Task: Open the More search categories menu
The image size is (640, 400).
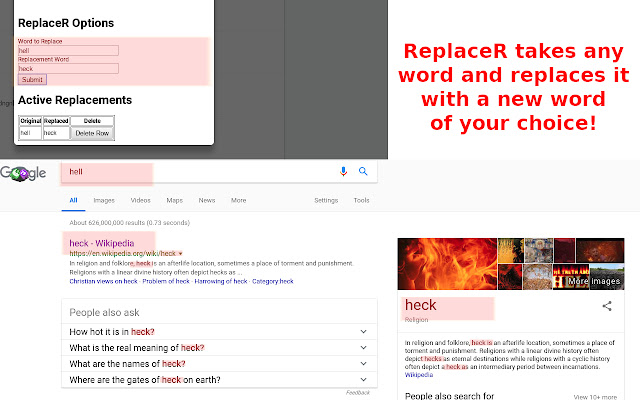Action: [238, 200]
